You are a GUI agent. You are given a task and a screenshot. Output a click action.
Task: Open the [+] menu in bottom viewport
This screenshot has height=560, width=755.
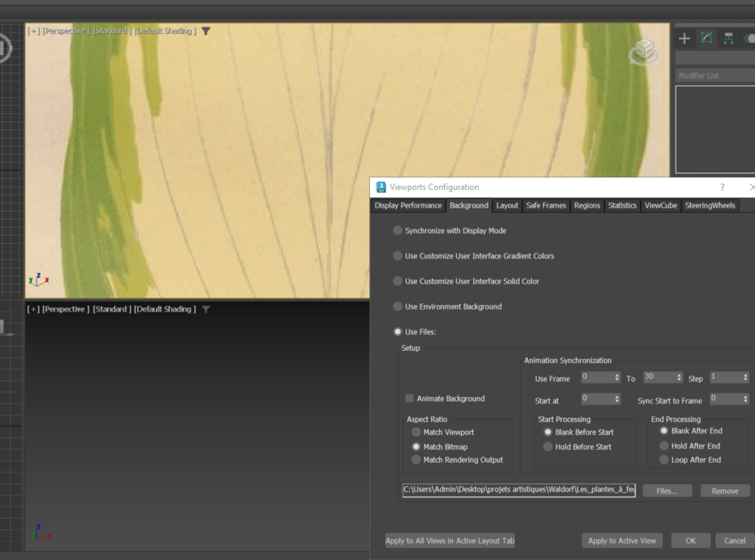pos(33,309)
